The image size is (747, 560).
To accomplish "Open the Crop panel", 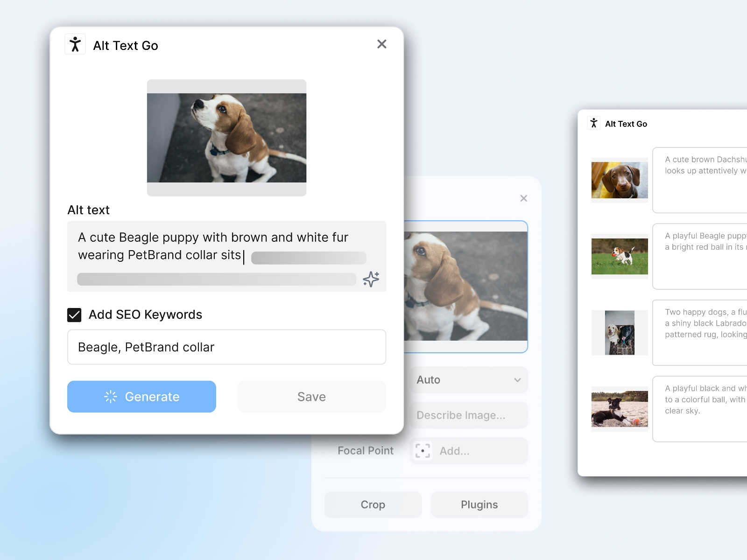I will [373, 504].
